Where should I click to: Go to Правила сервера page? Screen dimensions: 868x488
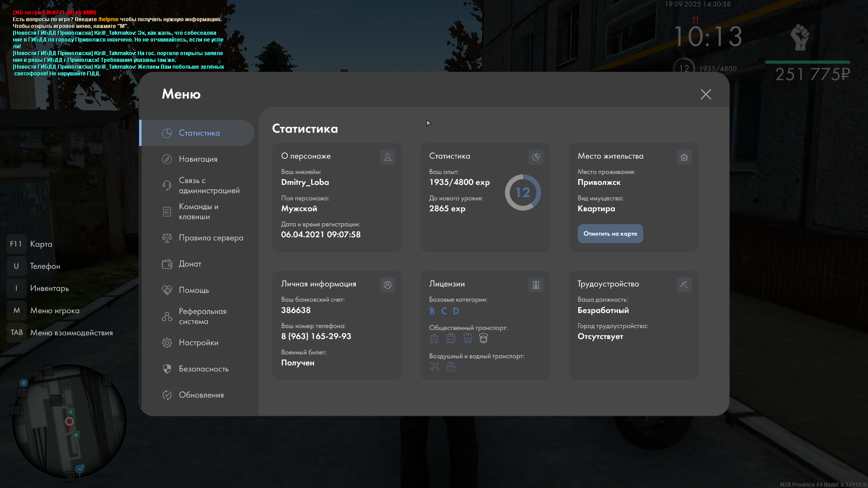211,238
